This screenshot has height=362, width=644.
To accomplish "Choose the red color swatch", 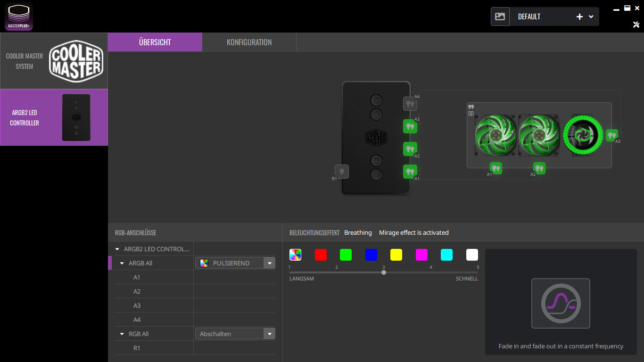I will (321, 255).
